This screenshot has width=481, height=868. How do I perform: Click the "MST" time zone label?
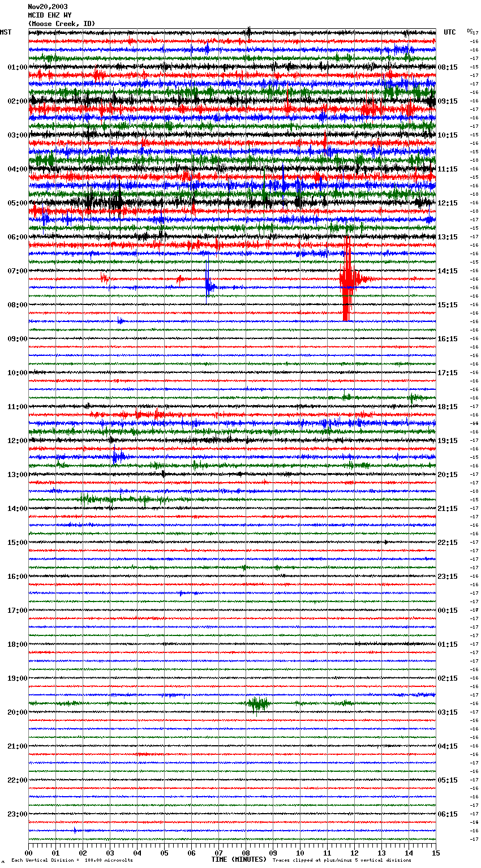click(6, 32)
